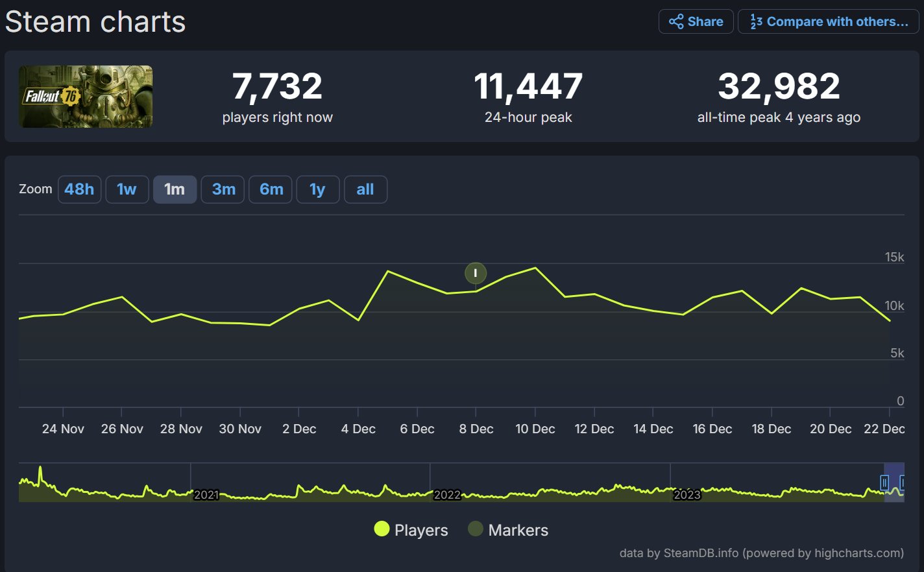The width and height of the screenshot is (924, 572).
Task: Click the 7,732 players right now figure
Action: pyautogui.click(x=277, y=87)
